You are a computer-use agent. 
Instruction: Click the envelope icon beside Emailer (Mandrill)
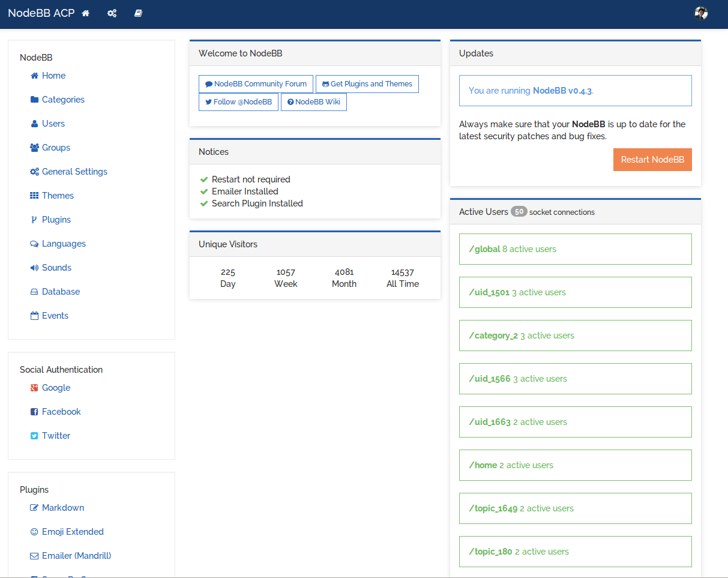(x=34, y=556)
